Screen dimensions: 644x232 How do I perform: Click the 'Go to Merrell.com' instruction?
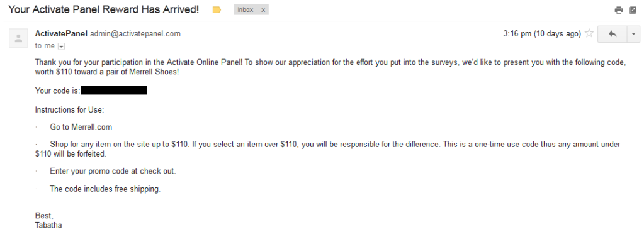[x=81, y=127]
